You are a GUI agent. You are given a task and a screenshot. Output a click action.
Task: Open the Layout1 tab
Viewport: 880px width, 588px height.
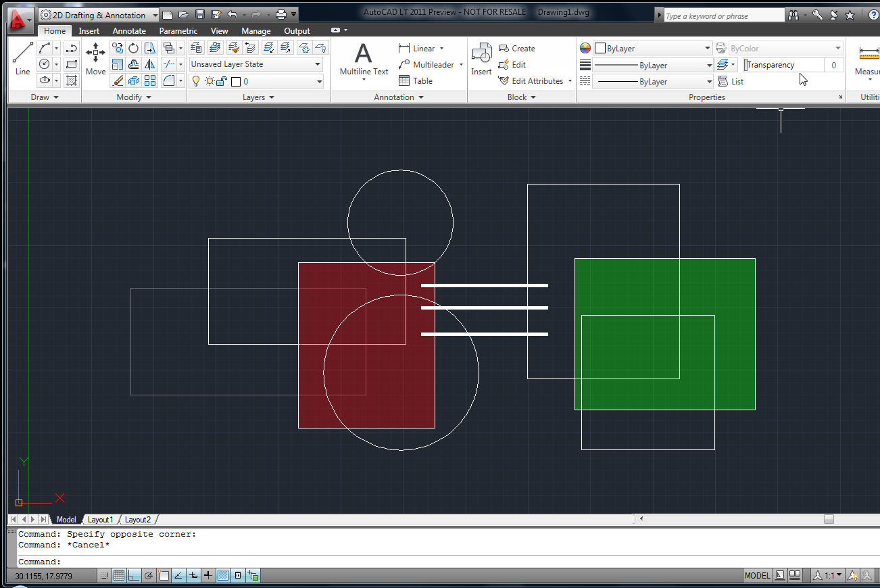[x=100, y=519]
